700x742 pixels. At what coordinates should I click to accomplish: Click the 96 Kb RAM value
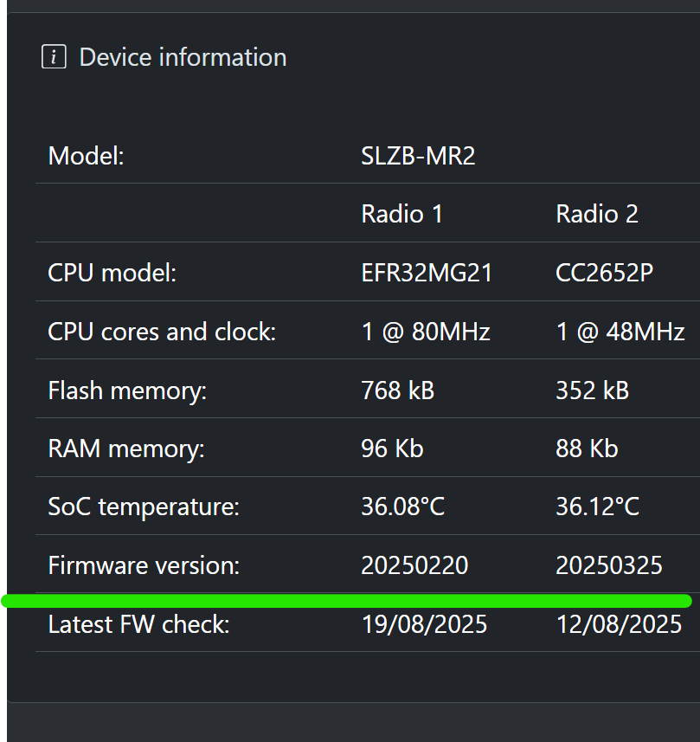[392, 448]
